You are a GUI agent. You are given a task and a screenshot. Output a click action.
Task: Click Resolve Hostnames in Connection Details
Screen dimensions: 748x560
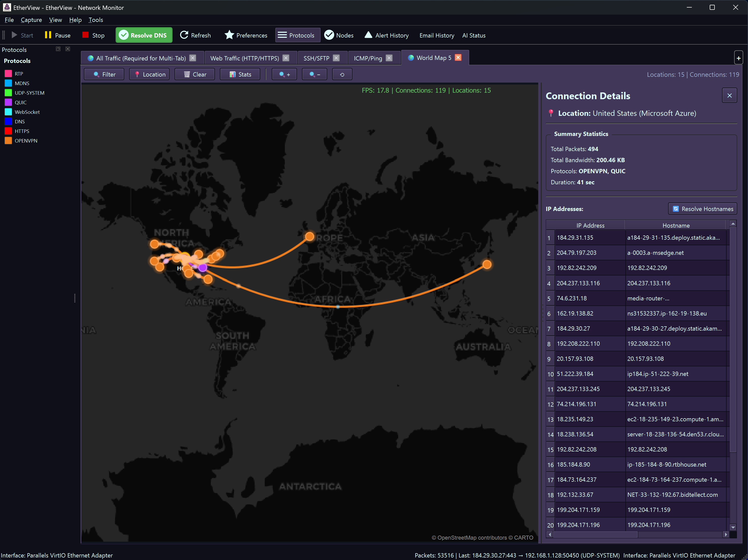[x=702, y=209]
